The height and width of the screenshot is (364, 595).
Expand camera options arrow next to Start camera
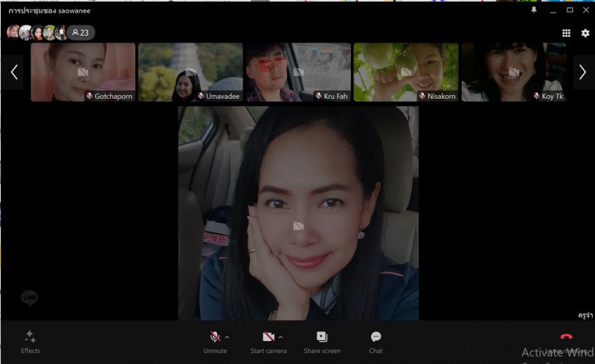280,337
